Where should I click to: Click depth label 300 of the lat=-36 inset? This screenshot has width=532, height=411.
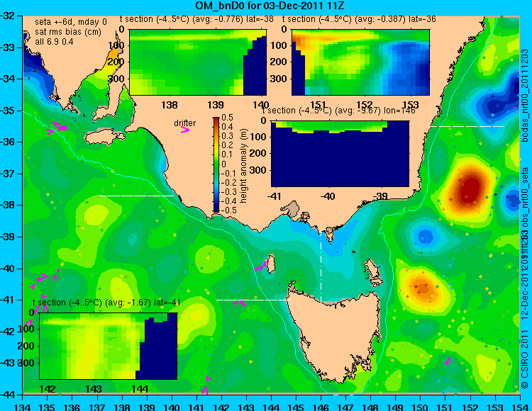point(279,79)
